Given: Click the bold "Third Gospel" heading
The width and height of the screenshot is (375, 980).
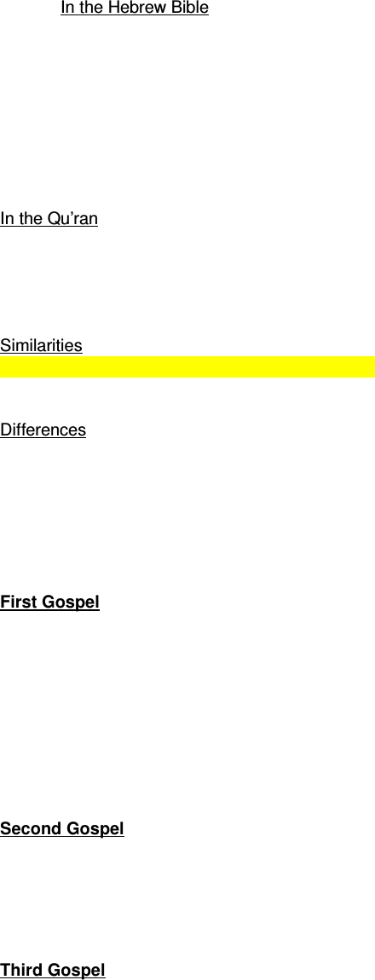Looking at the screenshot, I should pyautogui.click(x=53, y=970).
